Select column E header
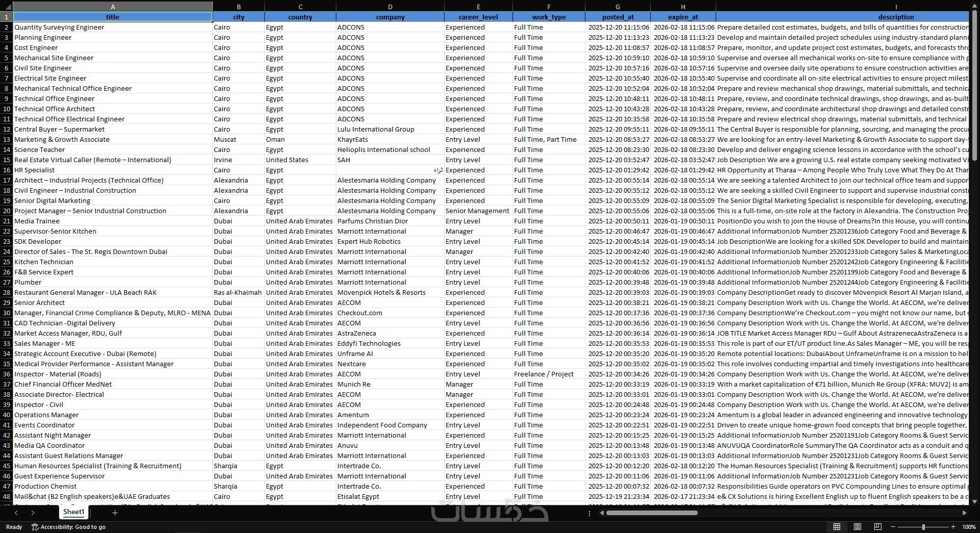980x533 pixels. click(478, 7)
